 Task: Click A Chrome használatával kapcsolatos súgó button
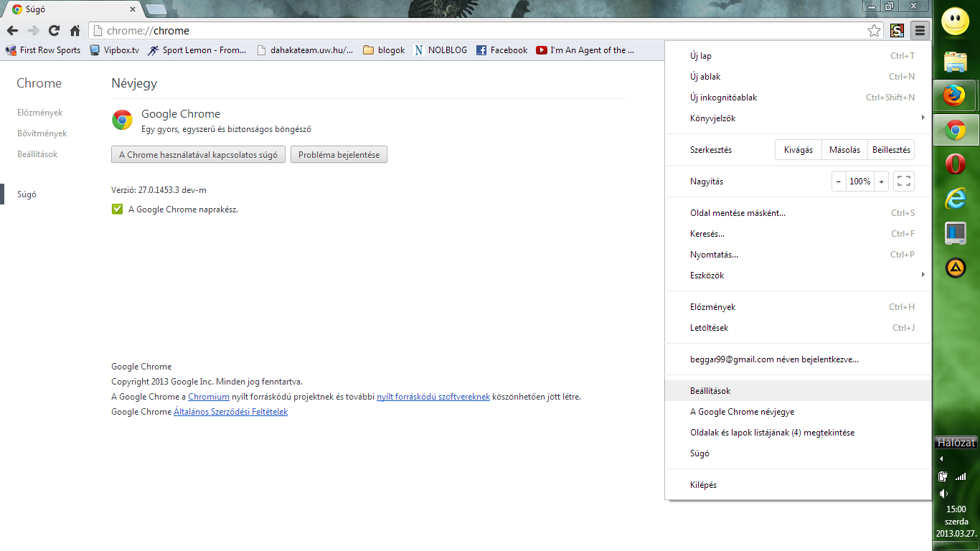(199, 154)
